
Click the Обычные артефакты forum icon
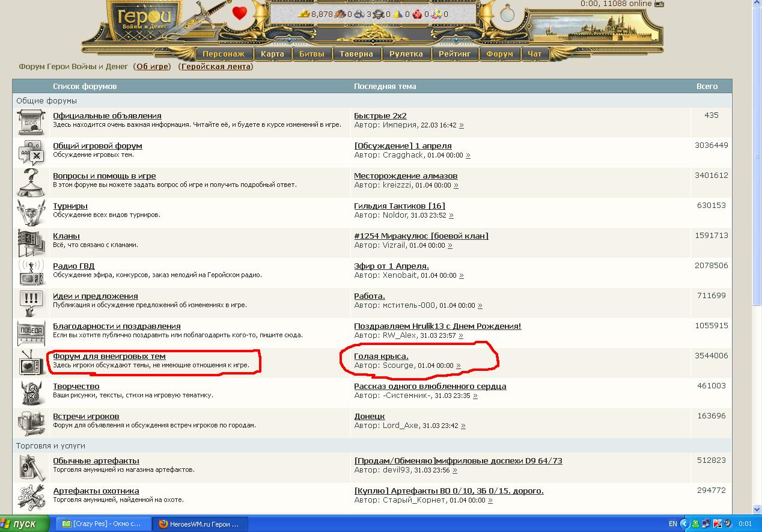(31, 467)
